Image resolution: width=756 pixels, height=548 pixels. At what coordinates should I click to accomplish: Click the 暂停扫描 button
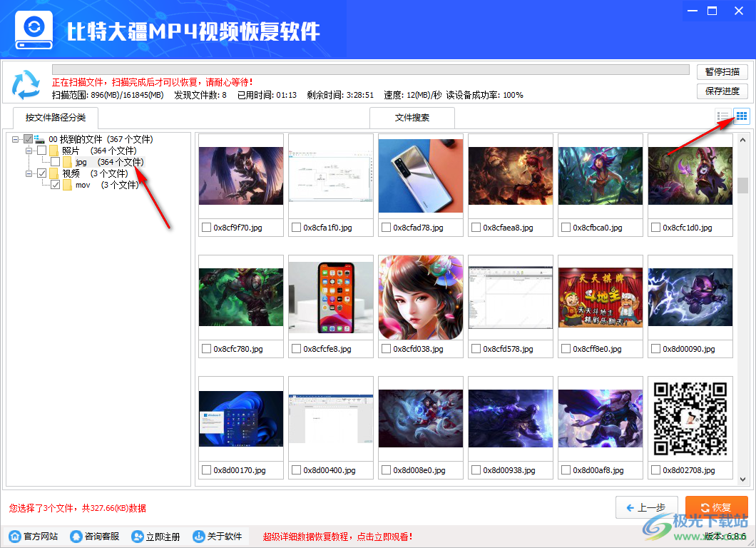[722, 72]
